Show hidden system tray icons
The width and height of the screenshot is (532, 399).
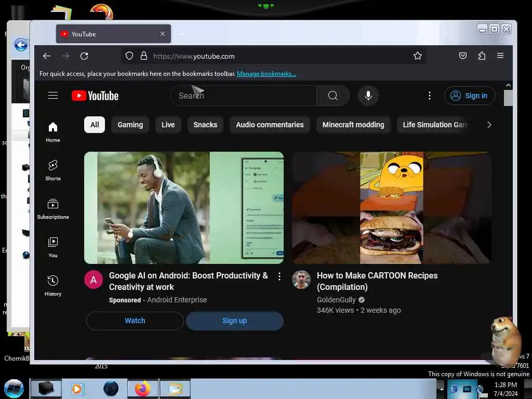pos(442,389)
